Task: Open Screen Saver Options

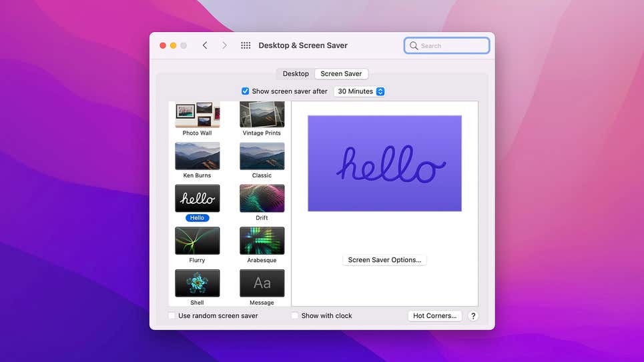Action: [384, 260]
